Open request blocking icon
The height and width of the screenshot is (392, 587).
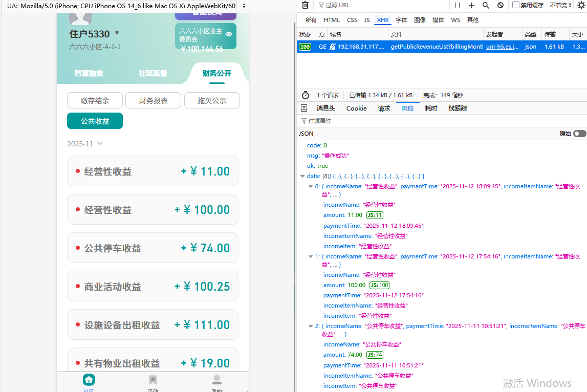click(x=500, y=5)
